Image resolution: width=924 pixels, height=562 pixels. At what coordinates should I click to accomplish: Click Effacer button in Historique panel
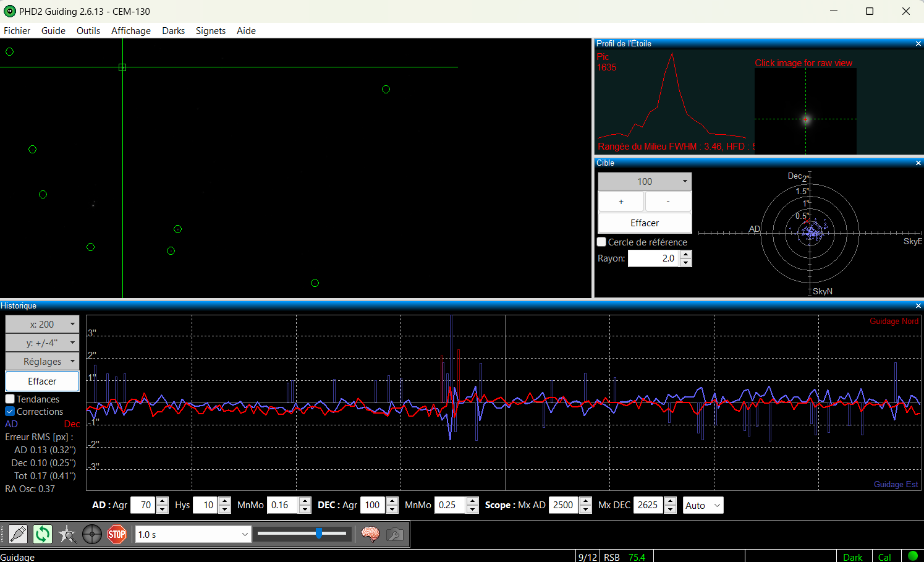tap(42, 381)
